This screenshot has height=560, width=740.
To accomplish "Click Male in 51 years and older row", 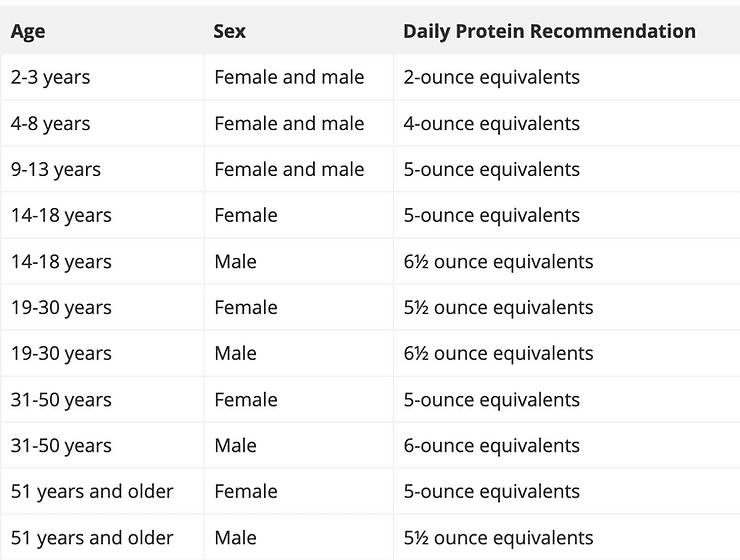I will tap(235, 538).
